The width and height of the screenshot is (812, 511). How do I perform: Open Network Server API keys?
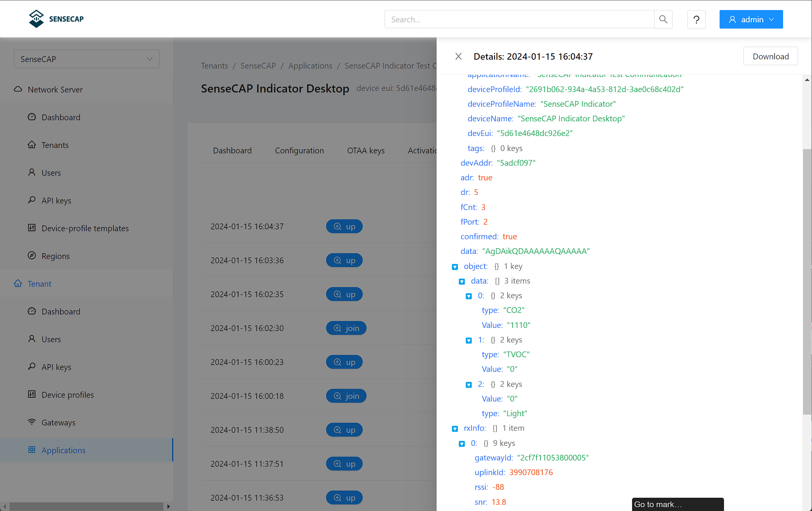tap(56, 200)
